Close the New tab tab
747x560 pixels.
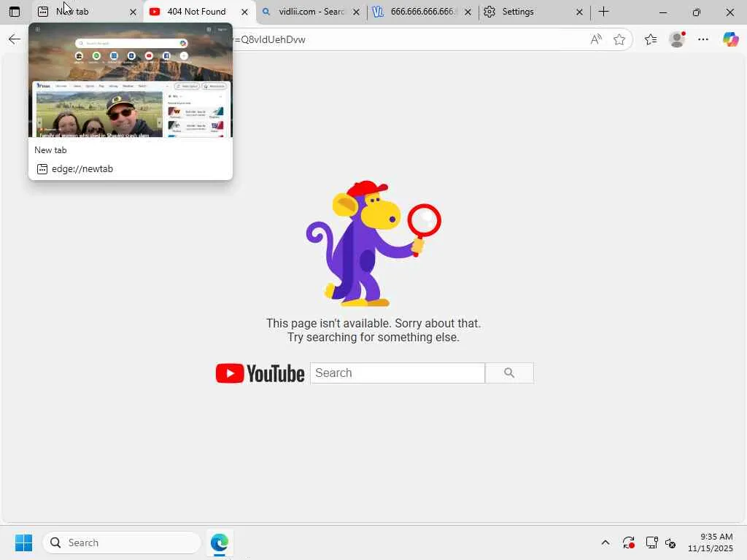tap(133, 12)
